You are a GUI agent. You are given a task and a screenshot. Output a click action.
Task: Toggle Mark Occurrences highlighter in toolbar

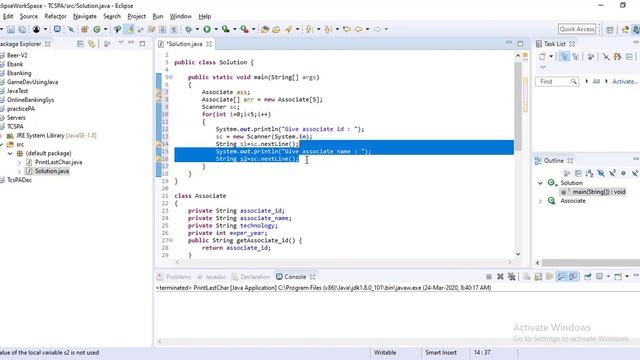(x=130, y=29)
